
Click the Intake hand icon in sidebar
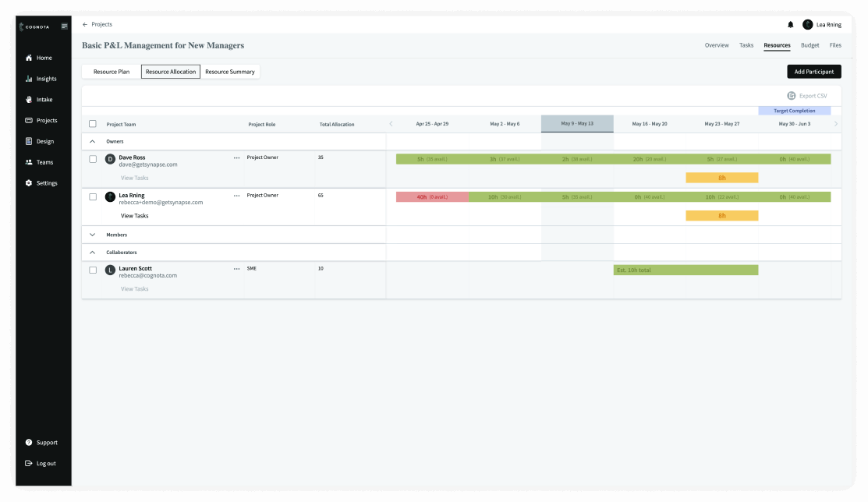pyautogui.click(x=29, y=100)
